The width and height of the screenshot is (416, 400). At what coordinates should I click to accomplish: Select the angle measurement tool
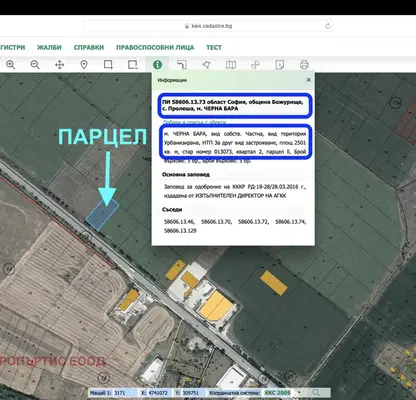coord(182,64)
